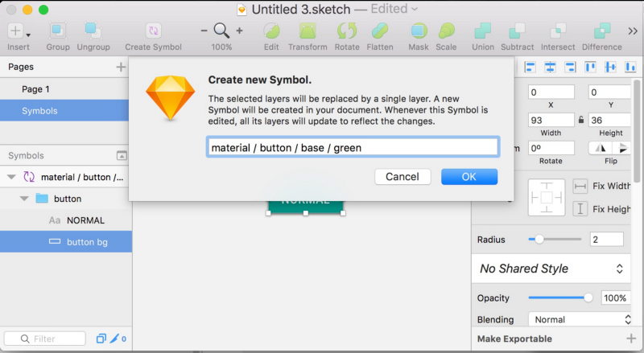Click the Mask tool icon
The image size is (644, 353).
pyautogui.click(x=419, y=31)
